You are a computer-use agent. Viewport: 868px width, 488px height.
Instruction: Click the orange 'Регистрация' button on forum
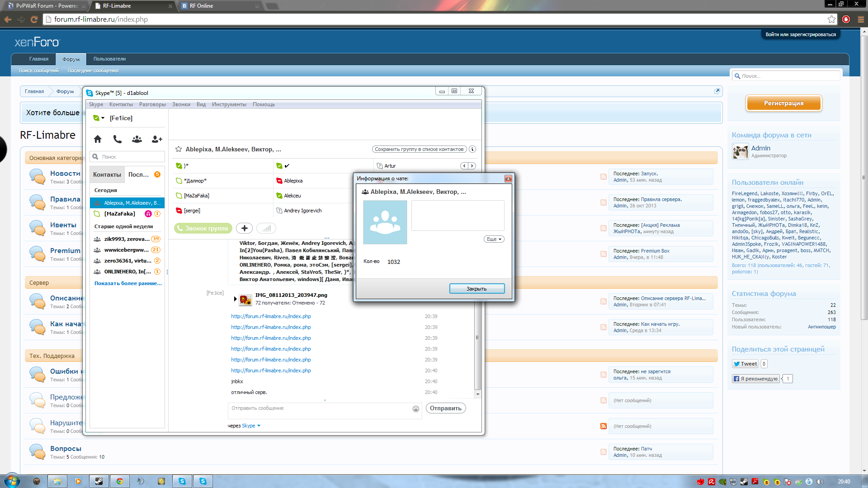[783, 103]
